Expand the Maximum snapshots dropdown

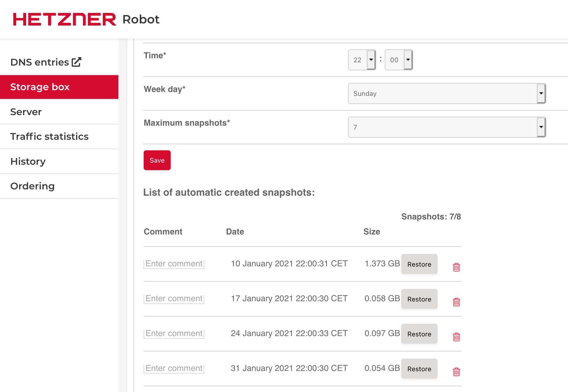[447, 127]
